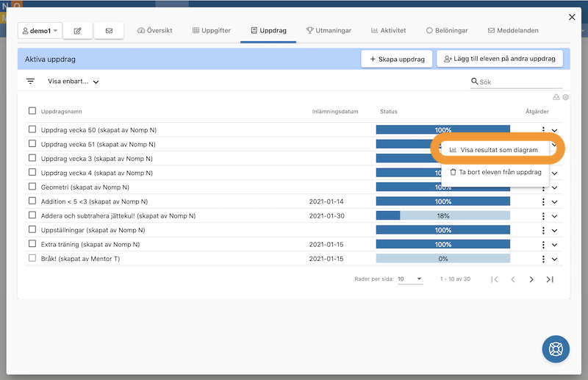Screen dimensions: 588x380
Task: Open three-dot menu for Uppdrag vecka 50
Action: [x=543, y=129]
